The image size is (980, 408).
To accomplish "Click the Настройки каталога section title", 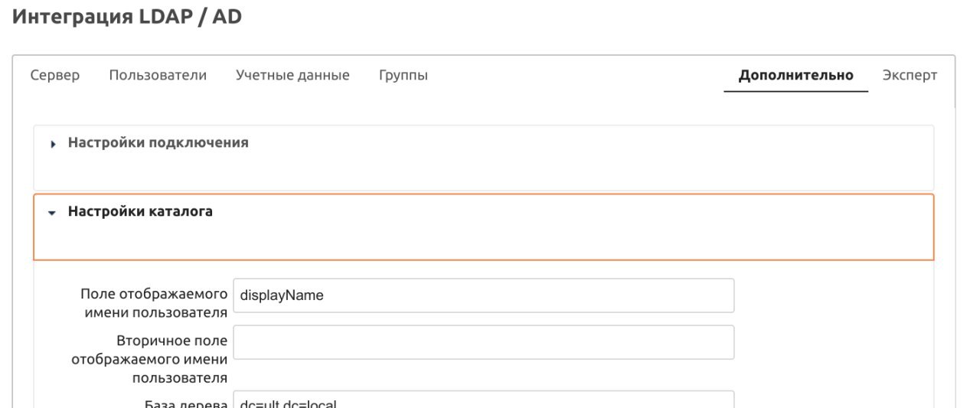I will pyautogui.click(x=141, y=212).
